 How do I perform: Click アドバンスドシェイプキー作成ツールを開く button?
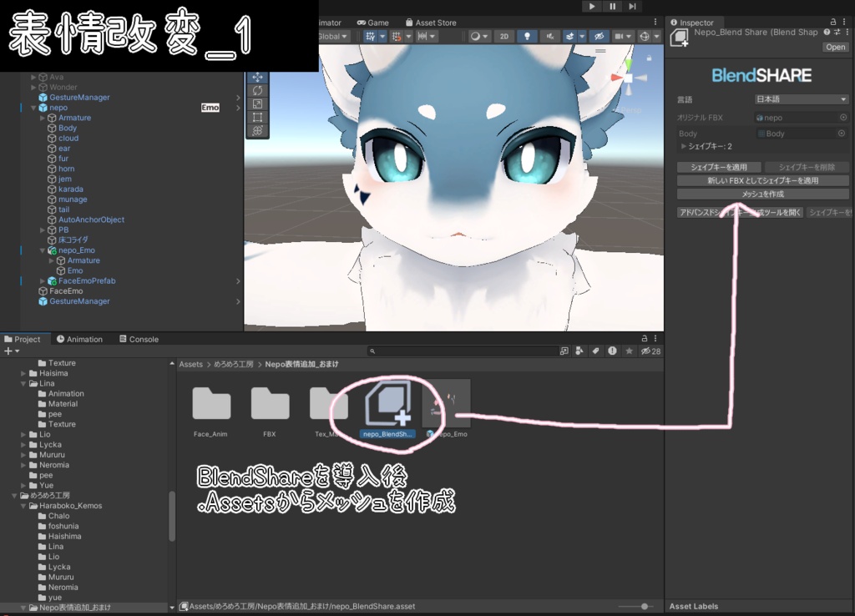(740, 212)
